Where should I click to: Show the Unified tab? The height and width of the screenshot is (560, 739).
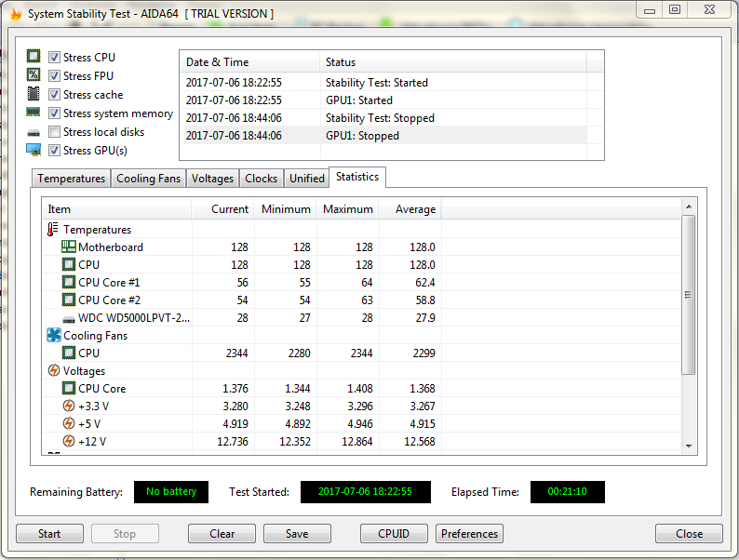307,179
